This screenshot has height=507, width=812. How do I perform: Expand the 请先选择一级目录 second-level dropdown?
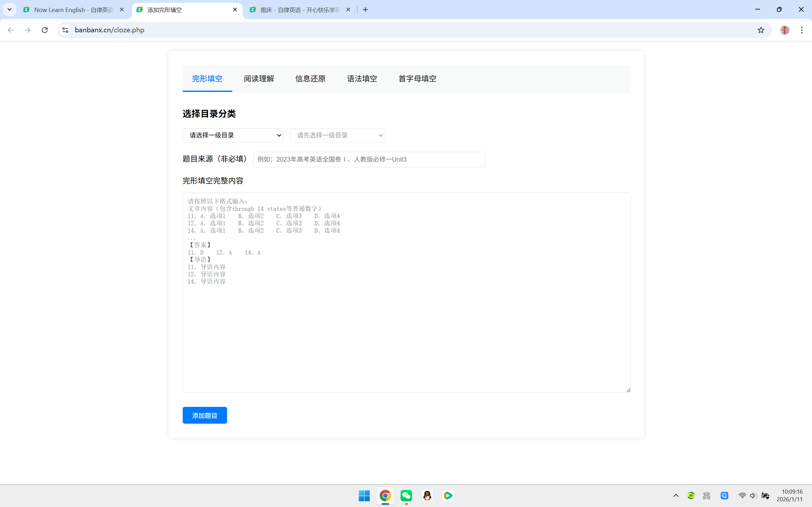pyautogui.click(x=337, y=135)
